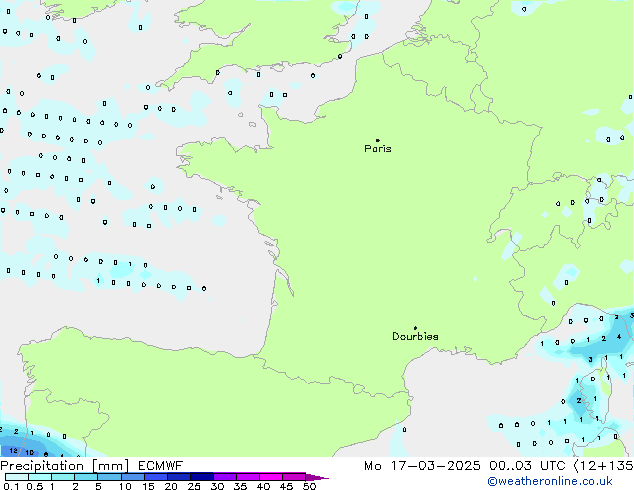The image size is (634, 490).
Task: Select the 30–35 mm purple legend swatch
Action: point(224,477)
